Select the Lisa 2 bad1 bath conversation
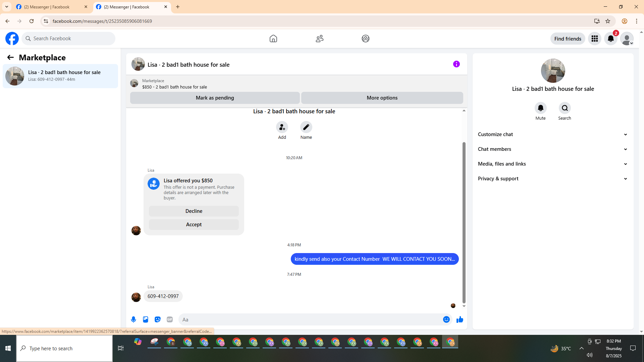 (x=60, y=76)
